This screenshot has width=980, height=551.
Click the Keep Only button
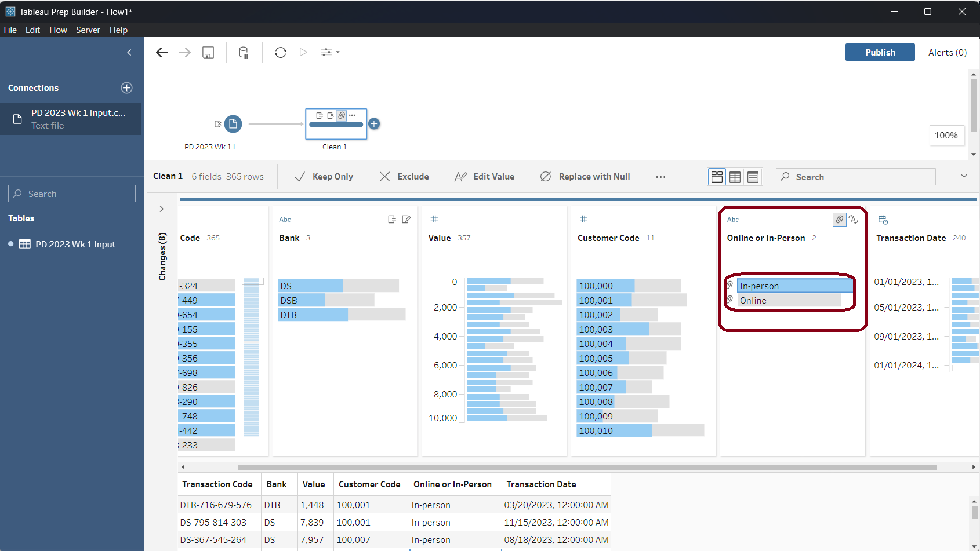click(x=324, y=177)
